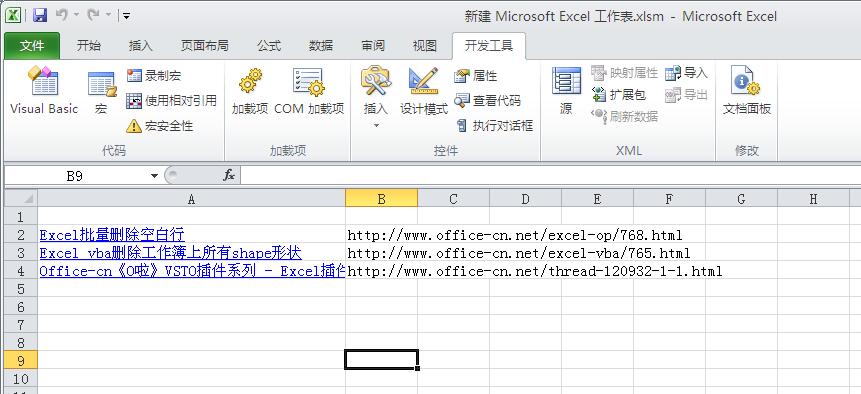Open the 文件 file tab
This screenshot has height=394, width=861.
(32, 46)
